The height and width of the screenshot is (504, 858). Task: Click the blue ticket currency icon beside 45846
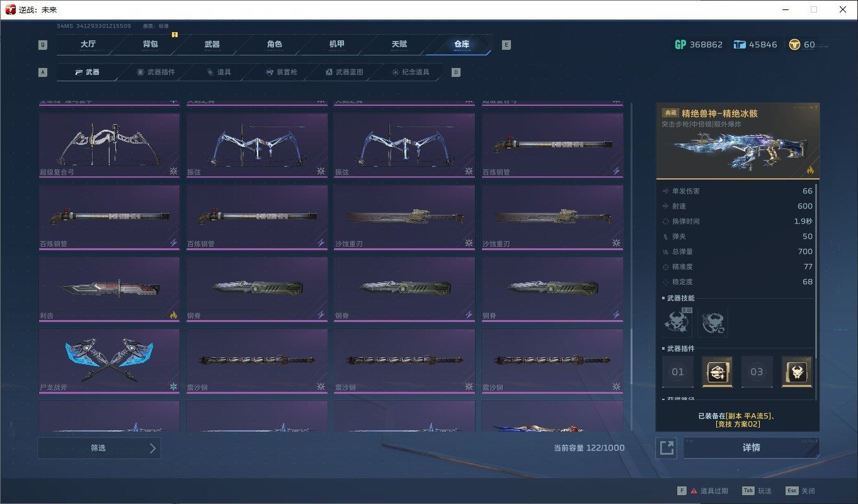point(740,45)
